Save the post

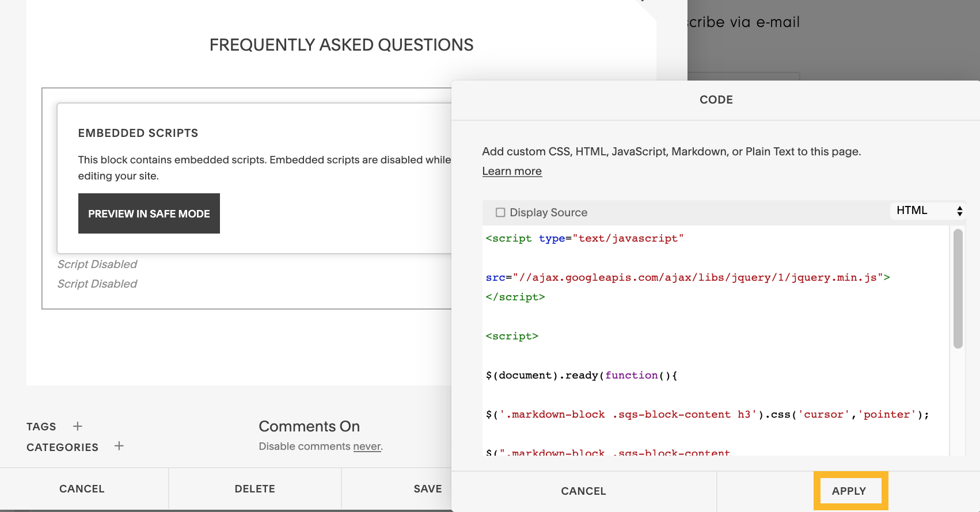point(427,488)
